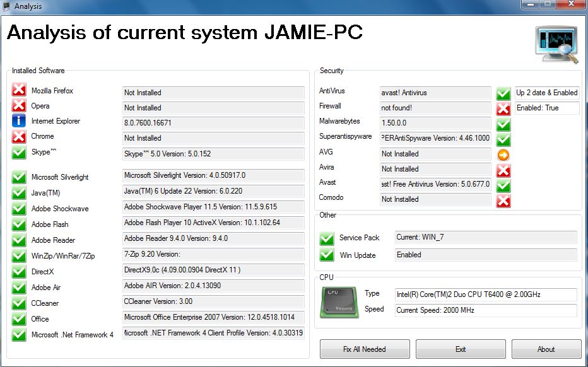Screen dimensions: 588x367
Task: Click the 'Current: WIN_7' field
Action: point(486,237)
